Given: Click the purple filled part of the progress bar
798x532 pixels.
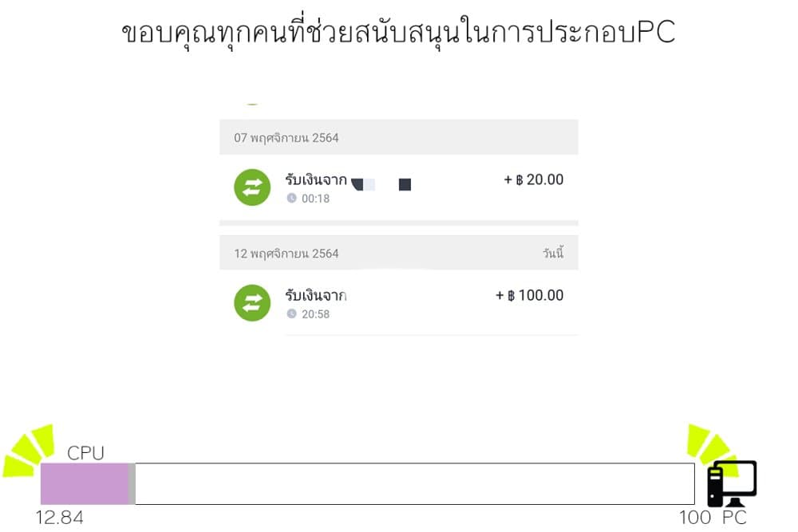Looking at the screenshot, I should [x=85, y=483].
